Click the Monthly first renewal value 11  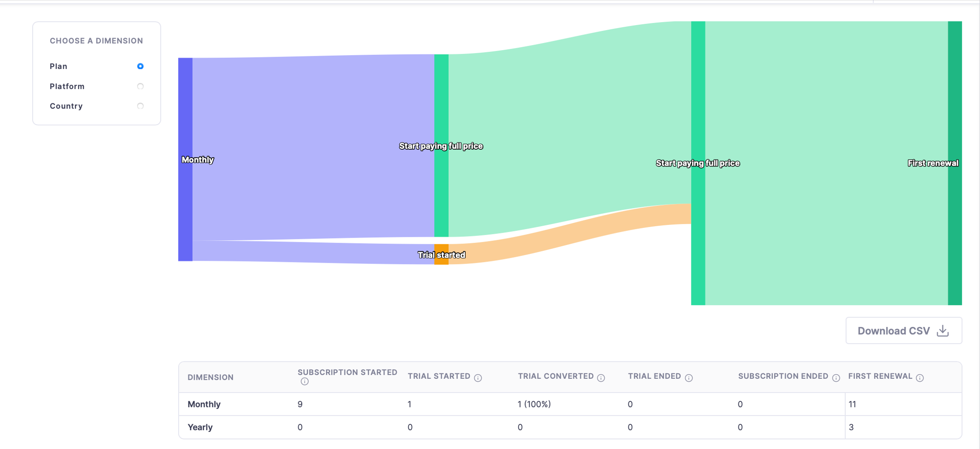point(852,404)
